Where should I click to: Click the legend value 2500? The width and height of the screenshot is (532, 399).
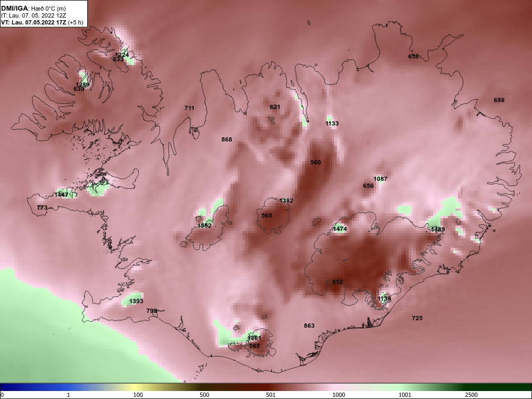pos(471,395)
